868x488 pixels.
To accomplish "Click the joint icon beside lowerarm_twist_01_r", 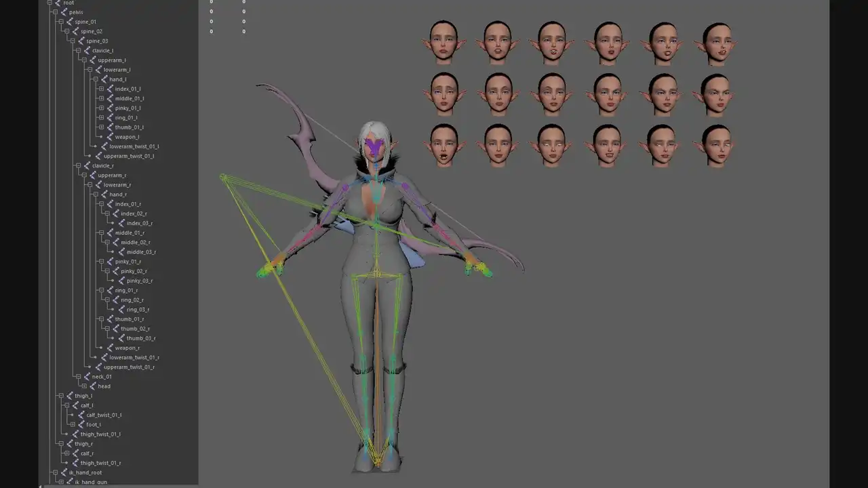I will click(104, 357).
